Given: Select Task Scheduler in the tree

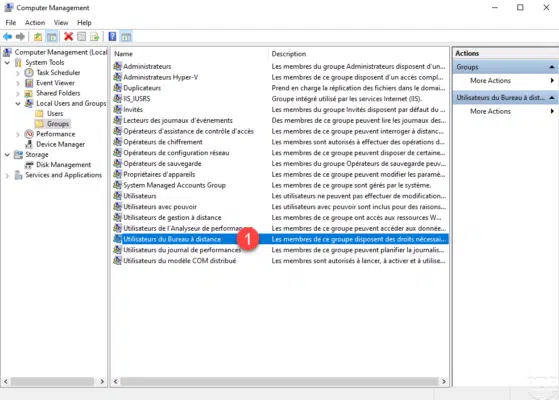Looking at the screenshot, I should point(58,73).
